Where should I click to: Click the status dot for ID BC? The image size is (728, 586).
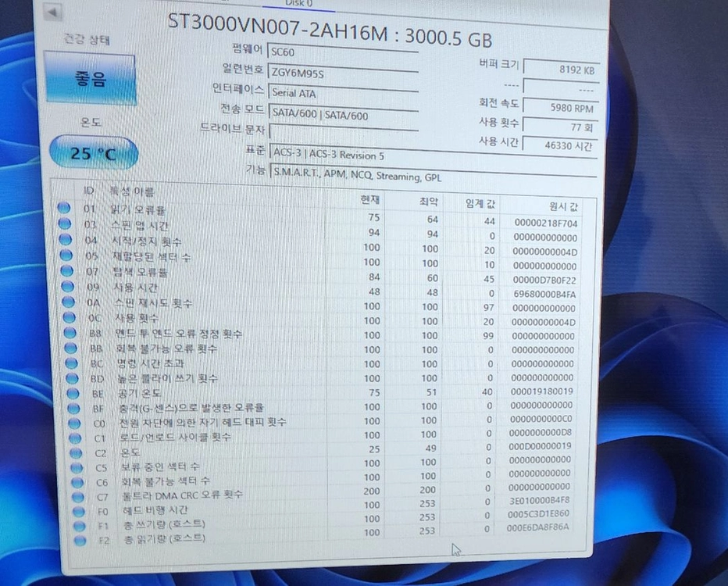[72, 363]
